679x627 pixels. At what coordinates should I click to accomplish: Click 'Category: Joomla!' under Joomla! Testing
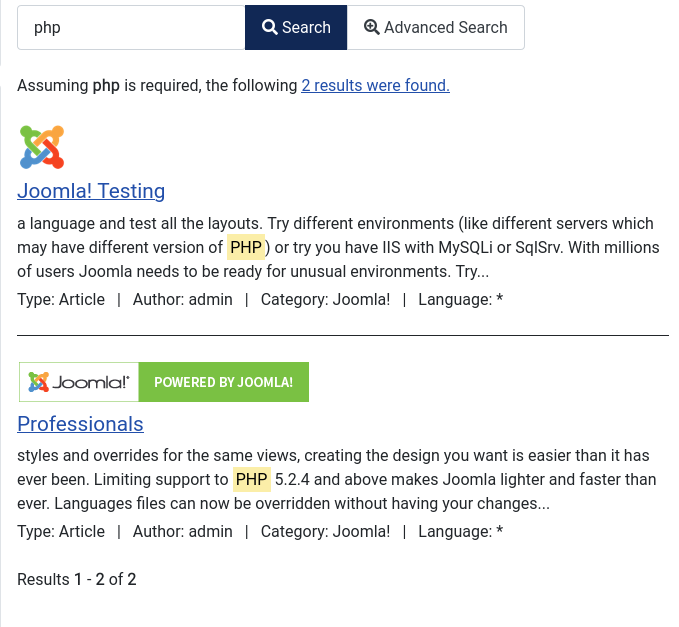(325, 300)
